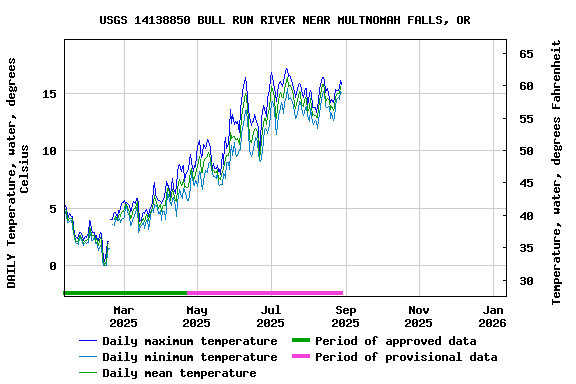
Task: Click the 'DAILY Temperature, water, degrees Celsius' axis title
Action: tap(17, 173)
